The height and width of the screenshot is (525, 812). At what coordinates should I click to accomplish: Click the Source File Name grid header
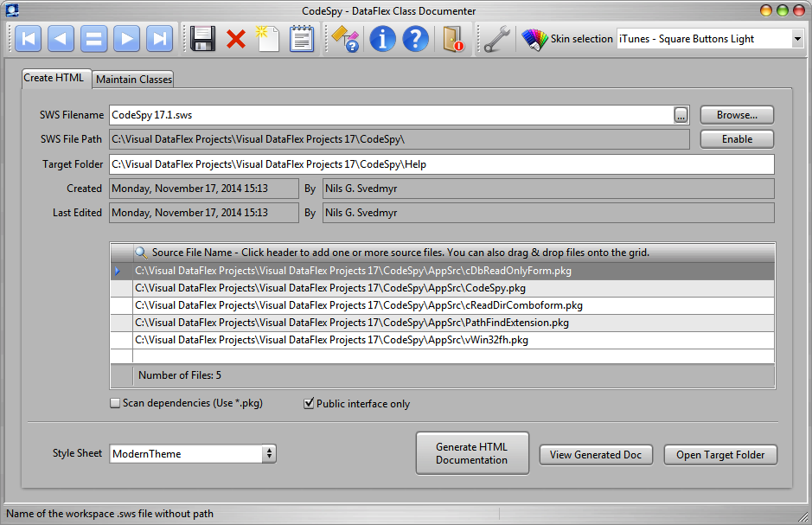pyautogui.click(x=454, y=253)
